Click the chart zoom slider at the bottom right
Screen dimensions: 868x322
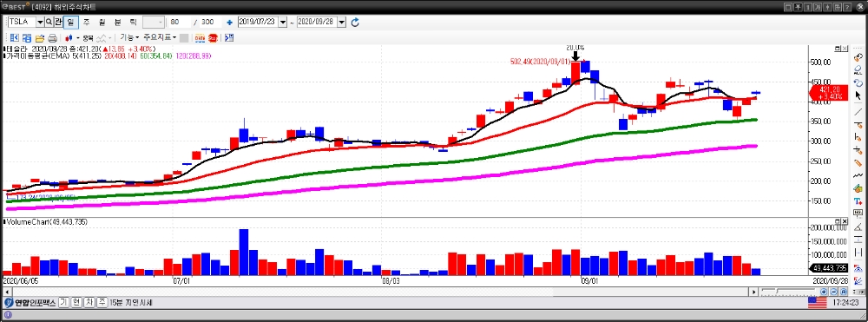pos(789,291)
